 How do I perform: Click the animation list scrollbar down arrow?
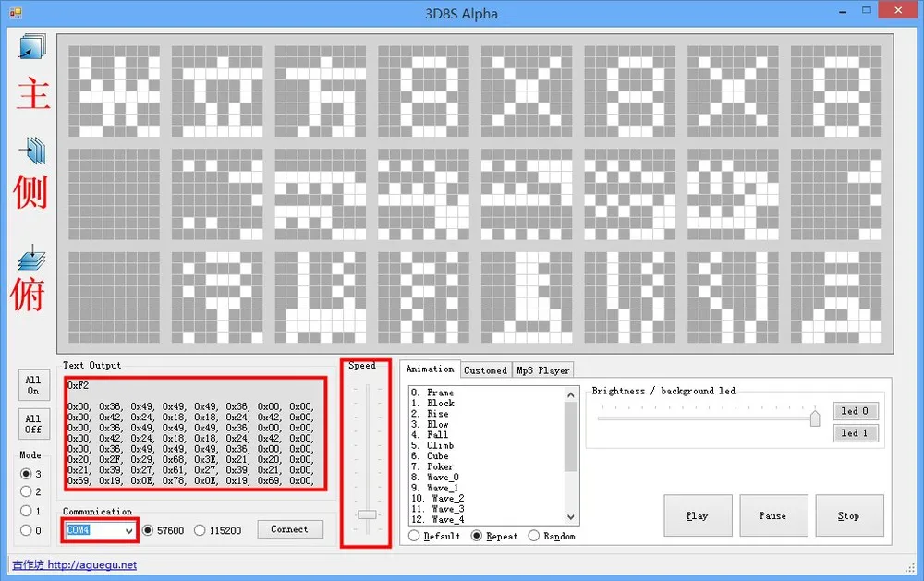(x=570, y=517)
